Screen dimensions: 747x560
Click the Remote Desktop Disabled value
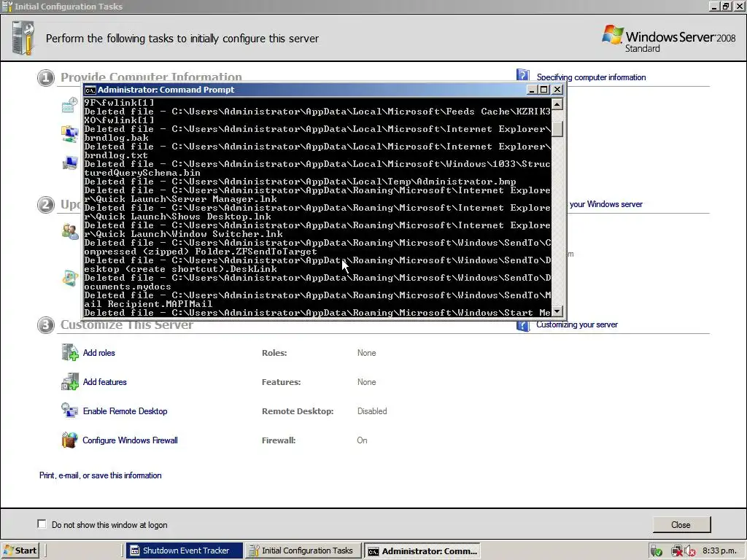point(372,411)
